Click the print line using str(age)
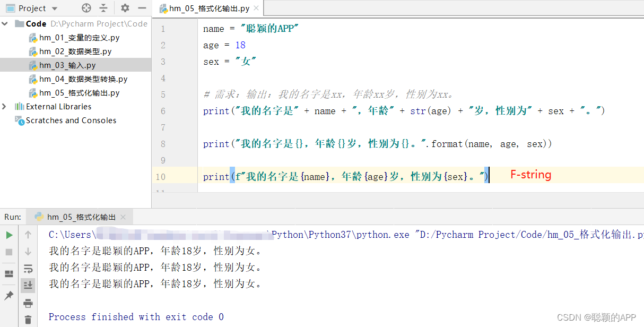 404,111
